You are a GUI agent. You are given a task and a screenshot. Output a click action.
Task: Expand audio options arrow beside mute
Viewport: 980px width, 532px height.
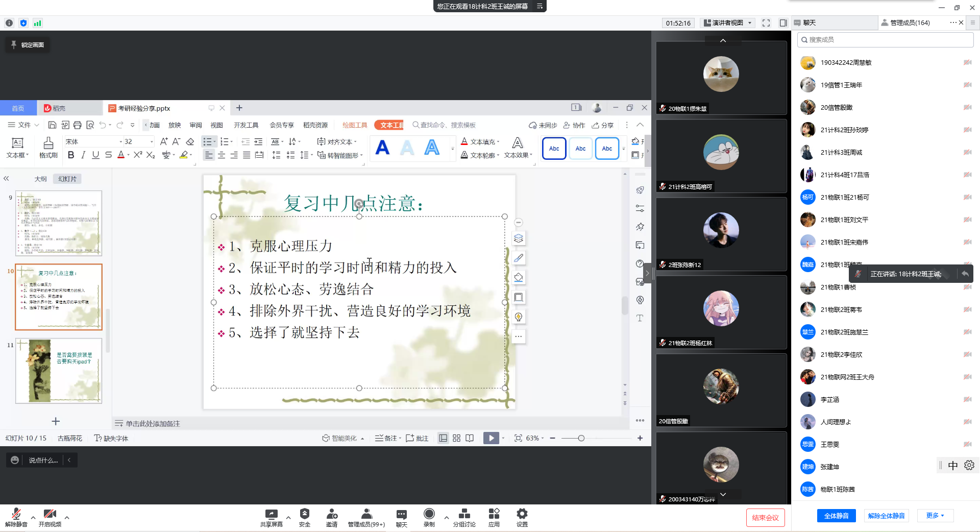coord(33,517)
